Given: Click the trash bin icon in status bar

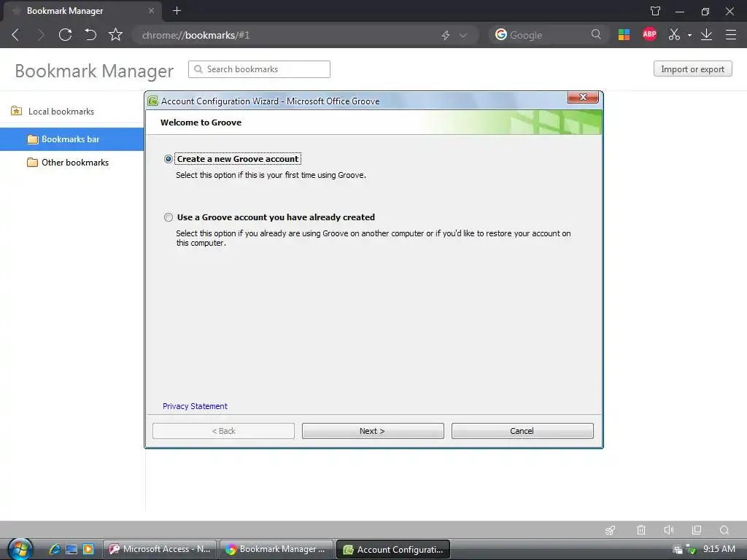Looking at the screenshot, I should point(641,530).
